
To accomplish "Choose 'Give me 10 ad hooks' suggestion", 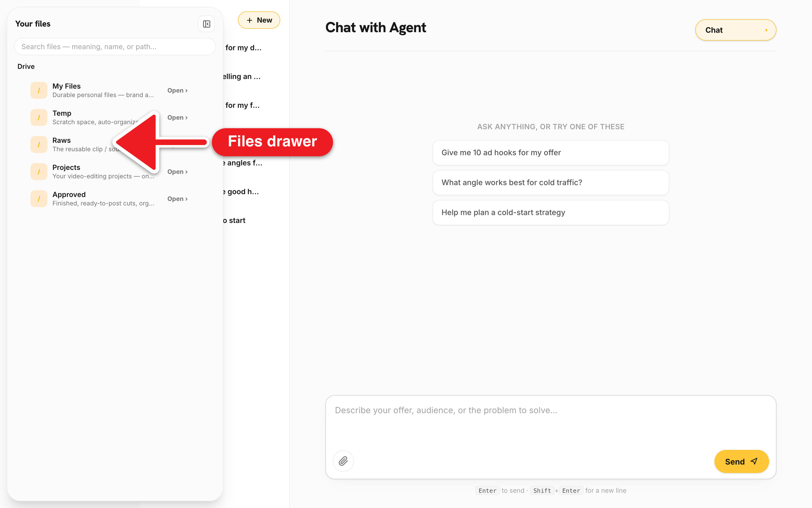I will 551,152.
